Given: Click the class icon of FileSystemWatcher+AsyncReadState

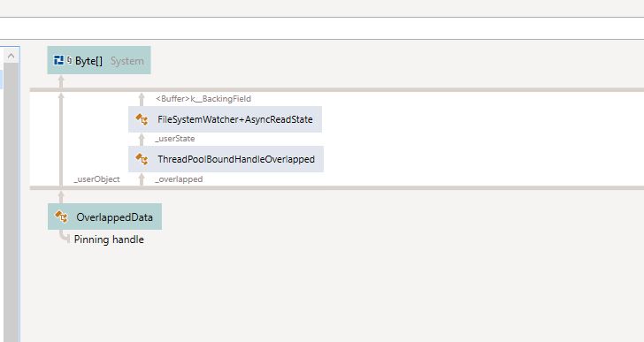Looking at the screenshot, I should (x=142, y=119).
